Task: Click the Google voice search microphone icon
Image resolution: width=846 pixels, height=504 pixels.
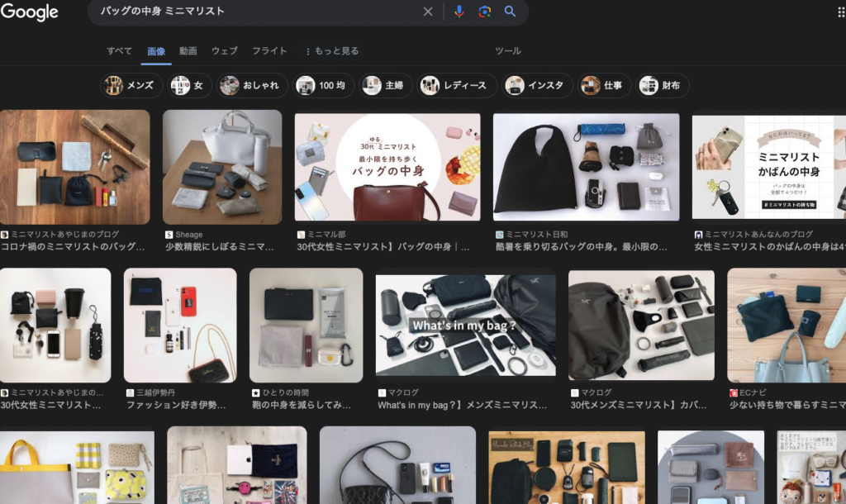Action: click(460, 12)
